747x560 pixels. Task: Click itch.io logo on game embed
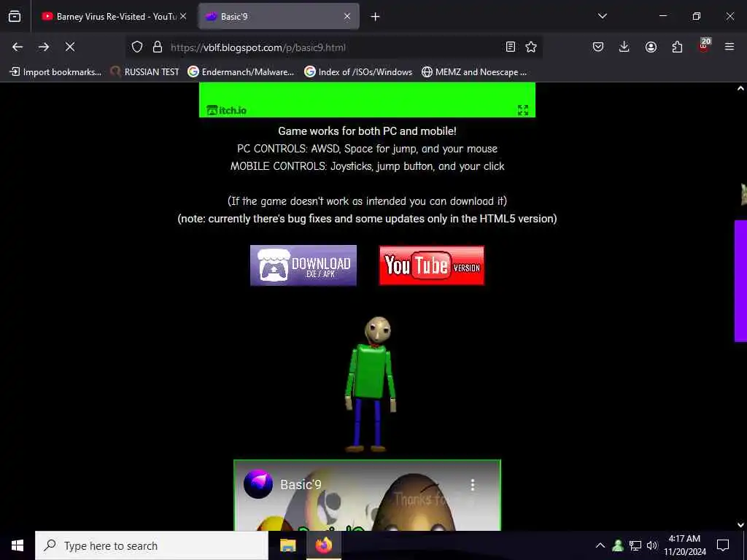pos(227,111)
